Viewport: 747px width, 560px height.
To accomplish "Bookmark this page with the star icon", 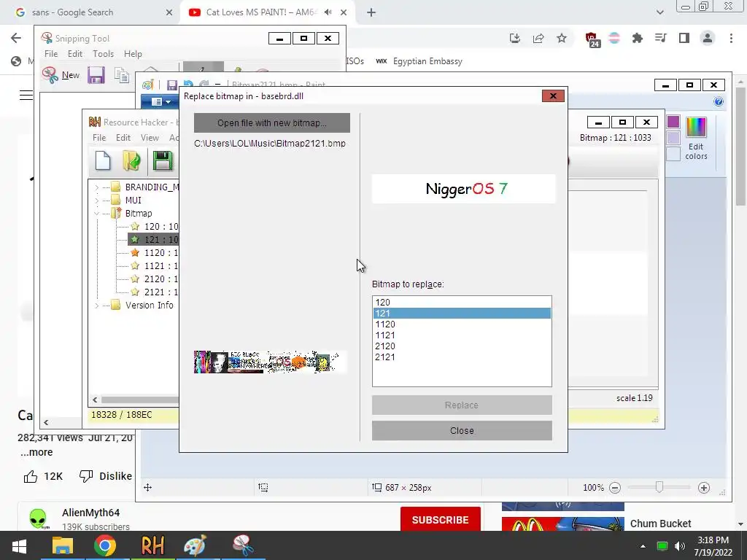I will (562, 38).
